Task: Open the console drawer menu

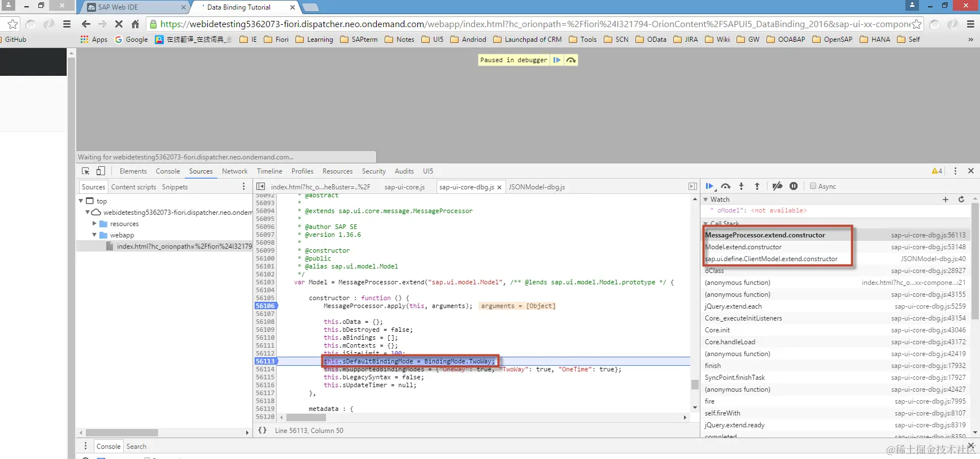Action: (85, 446)
